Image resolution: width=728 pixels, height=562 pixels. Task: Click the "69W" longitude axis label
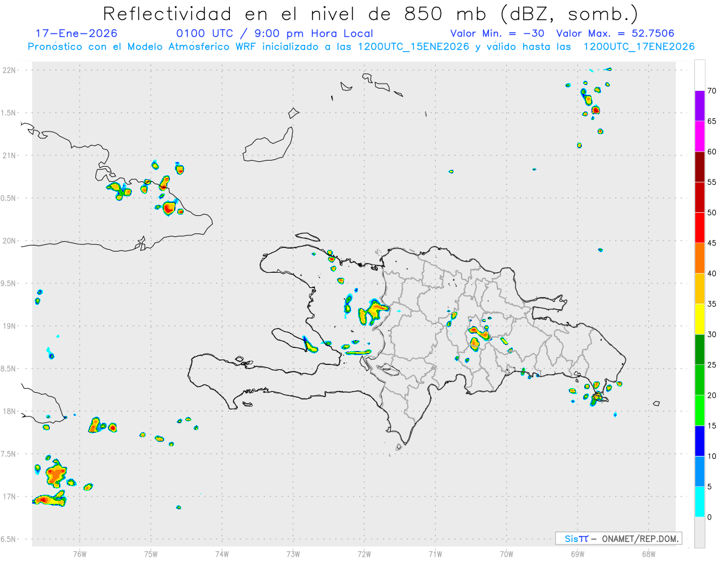pyautogui.click(x=578, y=553)
